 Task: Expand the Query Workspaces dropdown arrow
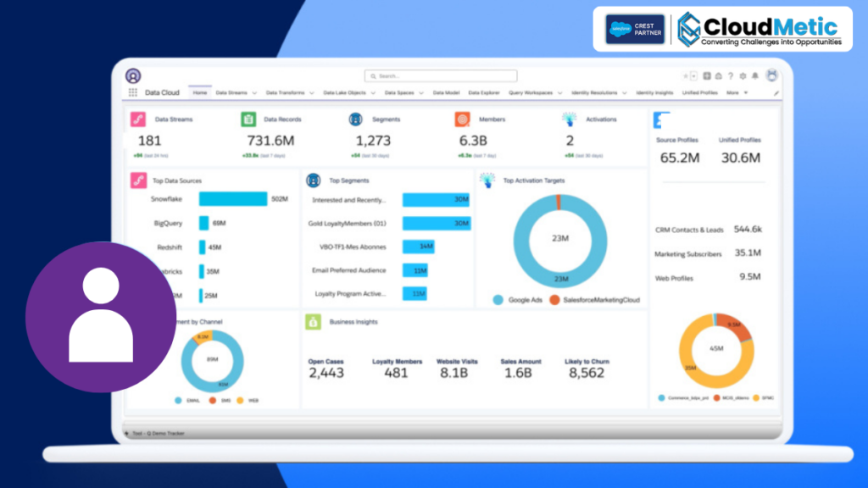(559, 93)
